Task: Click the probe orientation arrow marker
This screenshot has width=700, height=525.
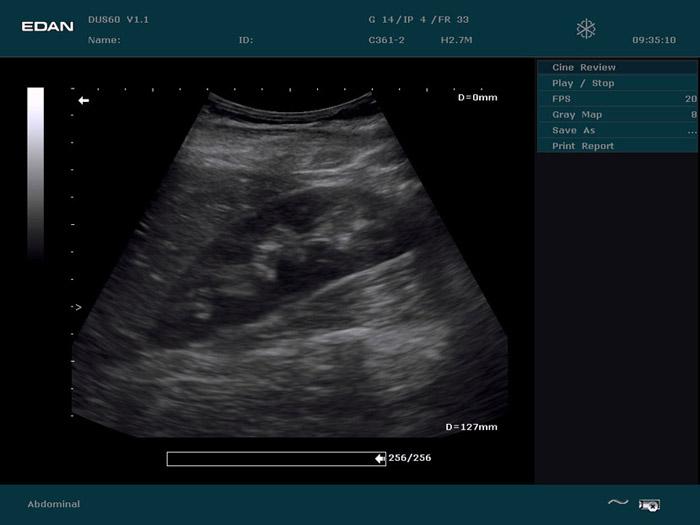Action: [84, 101]
